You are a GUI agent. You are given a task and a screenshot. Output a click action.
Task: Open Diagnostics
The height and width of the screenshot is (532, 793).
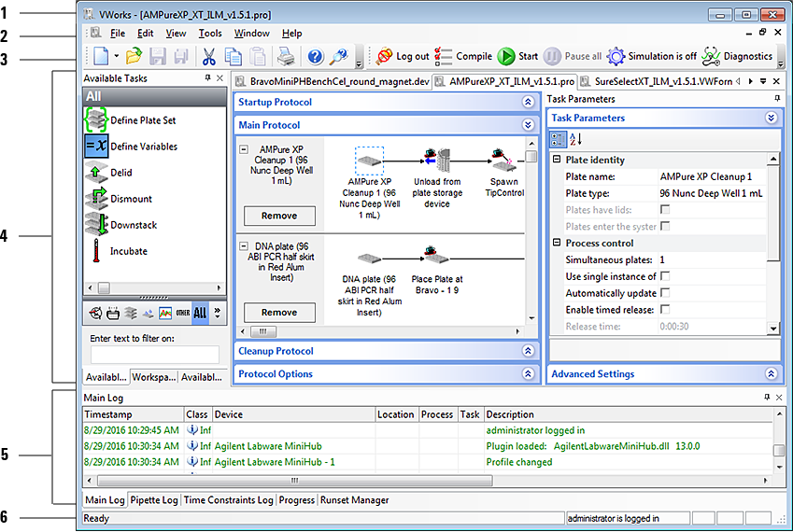pos(737,56)
